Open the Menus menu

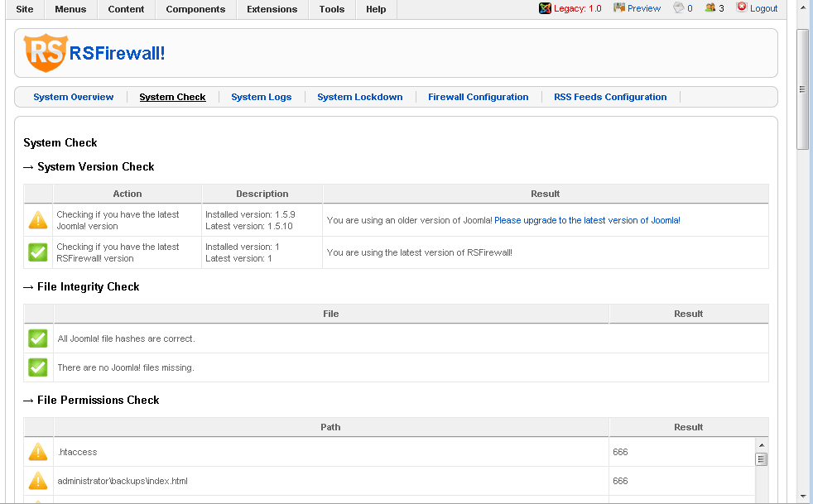(x=70, y=9)
